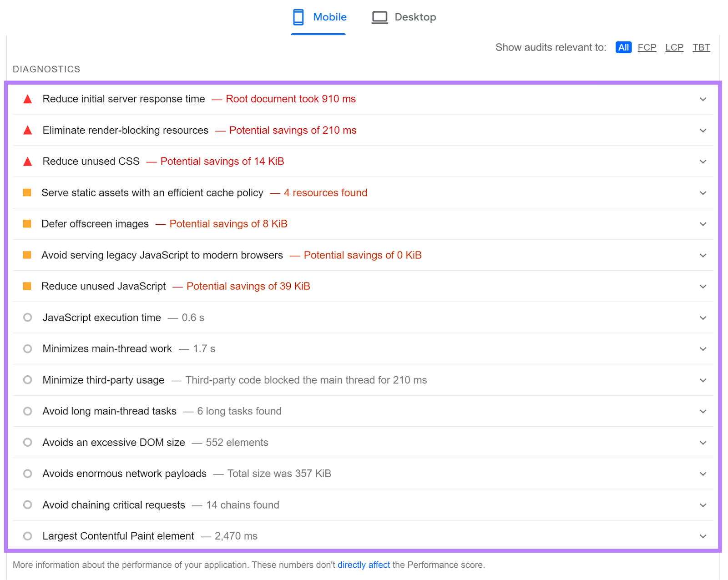728x580 pixels.
Task: Click the gray circle beside Largest Contentful Paint element
Action: pos(28,536)
